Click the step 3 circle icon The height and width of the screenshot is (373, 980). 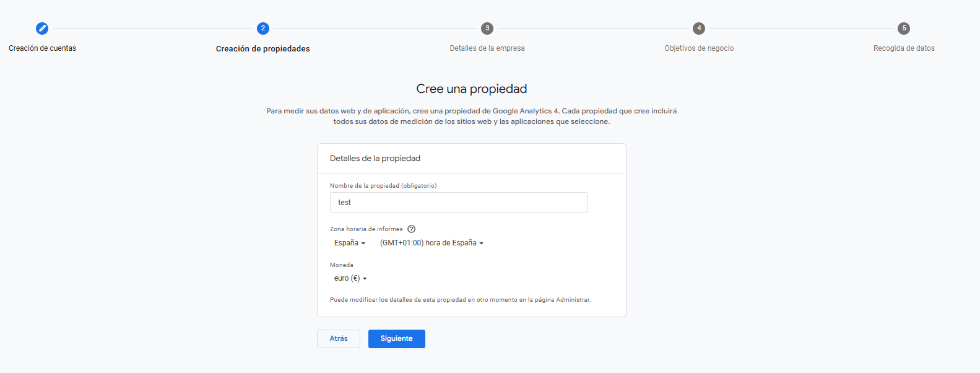[x=487, y=29]
